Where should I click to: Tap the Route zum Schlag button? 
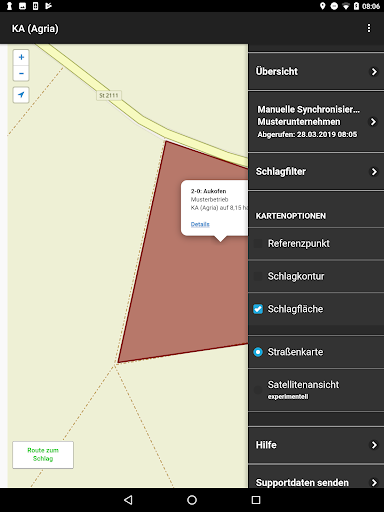[x=43, y=455]
